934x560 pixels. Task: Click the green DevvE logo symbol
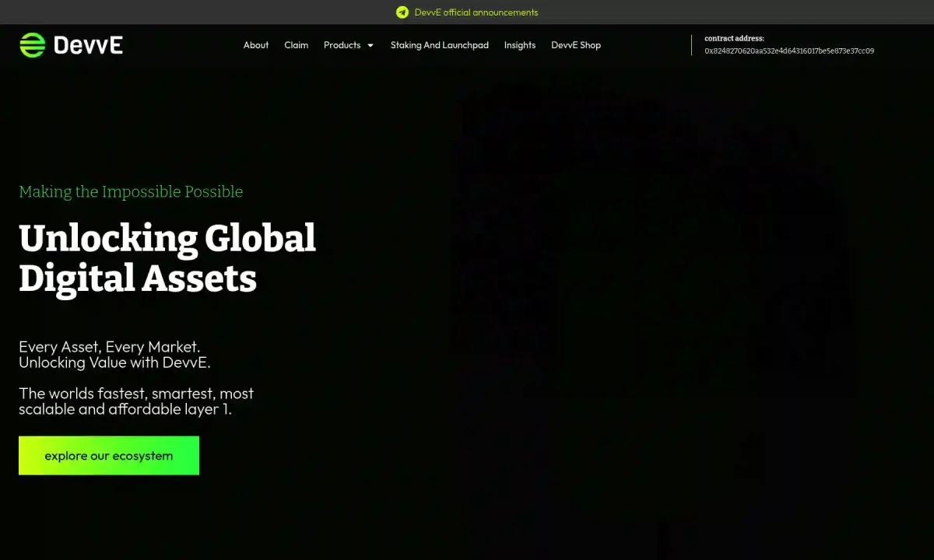coord(33,45)
